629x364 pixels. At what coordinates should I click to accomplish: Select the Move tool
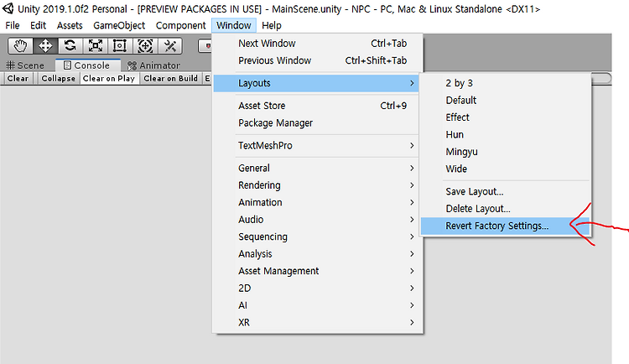(x=45, y=46)
